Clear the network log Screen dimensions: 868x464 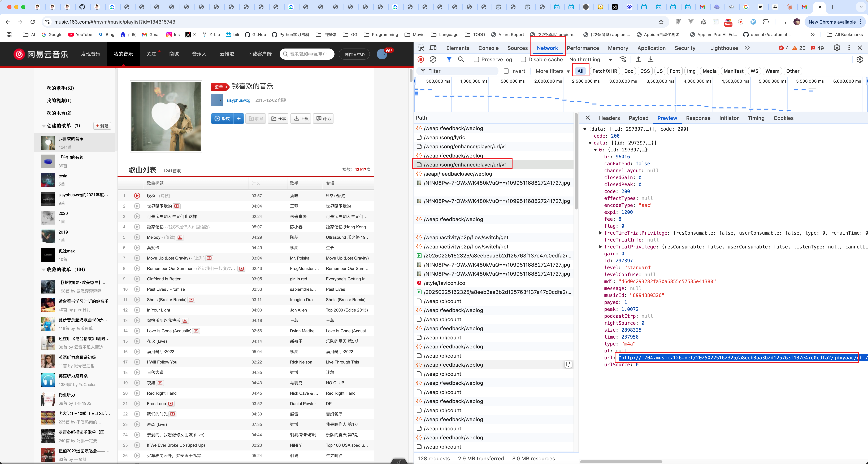tap(433, 60)
